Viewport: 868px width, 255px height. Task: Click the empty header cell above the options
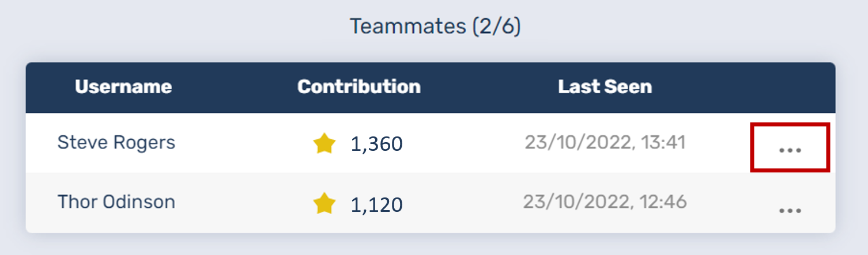(790, 87)
